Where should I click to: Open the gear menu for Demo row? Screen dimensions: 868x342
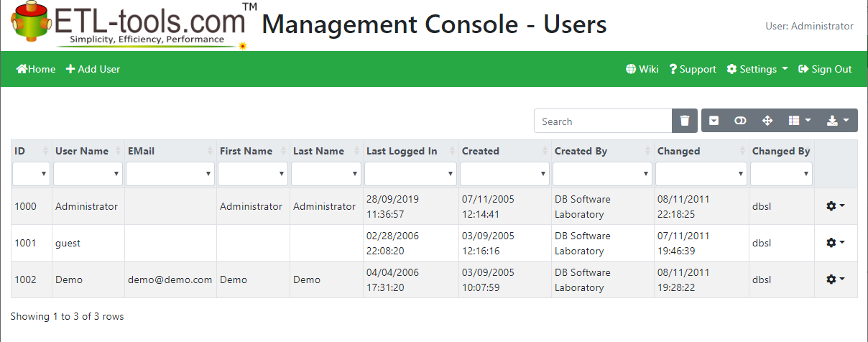(835, 279)
